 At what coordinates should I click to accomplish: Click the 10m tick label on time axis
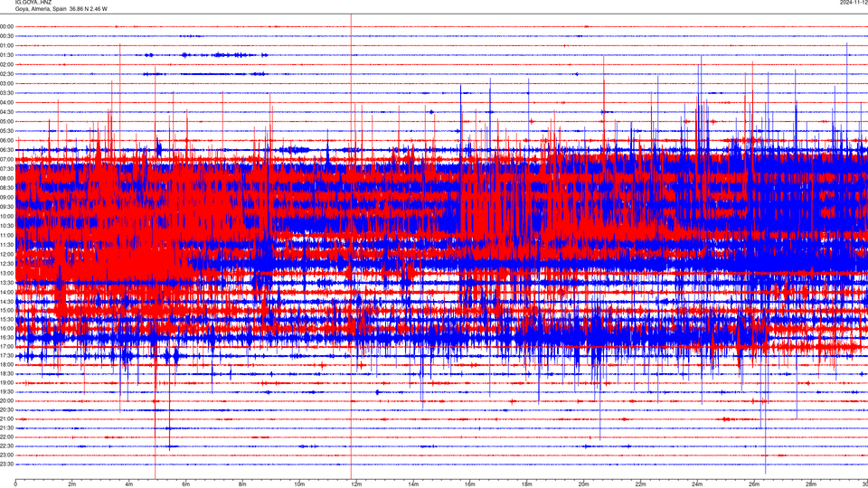[299, 484]
